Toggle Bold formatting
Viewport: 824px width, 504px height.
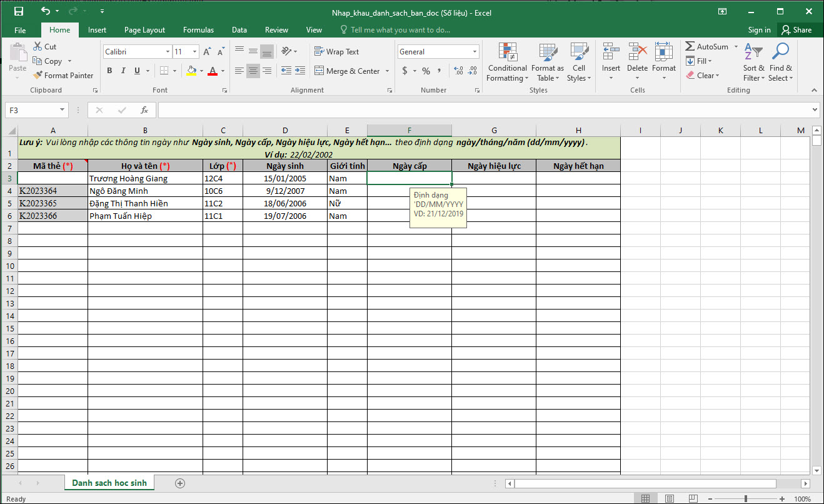(109, 71)
